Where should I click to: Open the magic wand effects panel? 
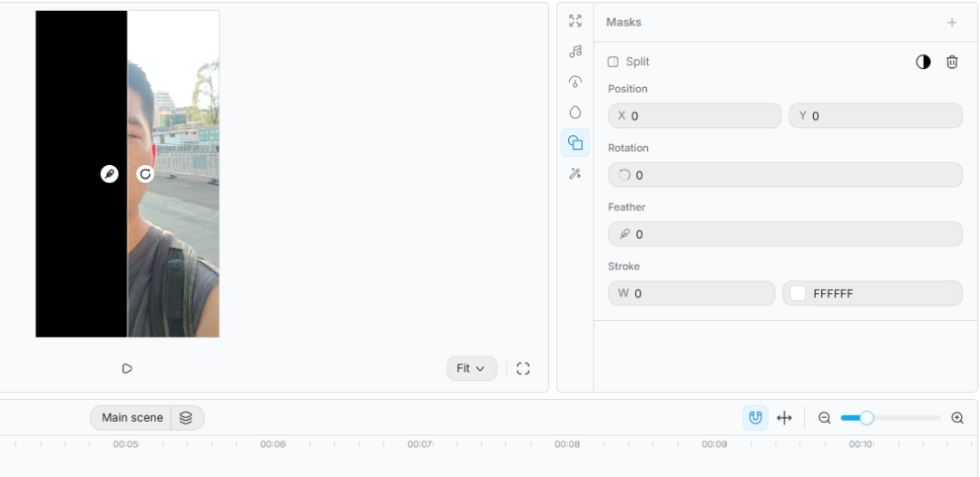[575, 173]
